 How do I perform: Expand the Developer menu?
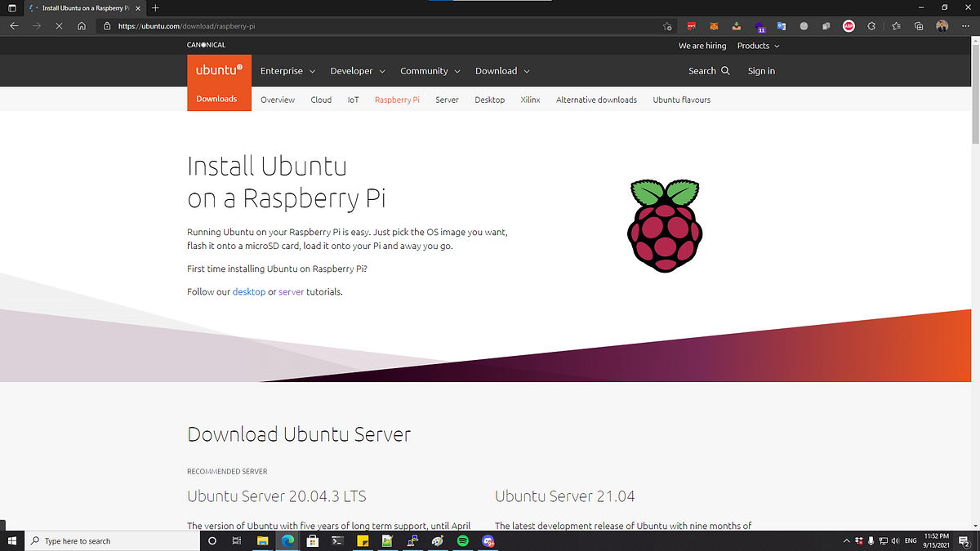coord(358,71)
